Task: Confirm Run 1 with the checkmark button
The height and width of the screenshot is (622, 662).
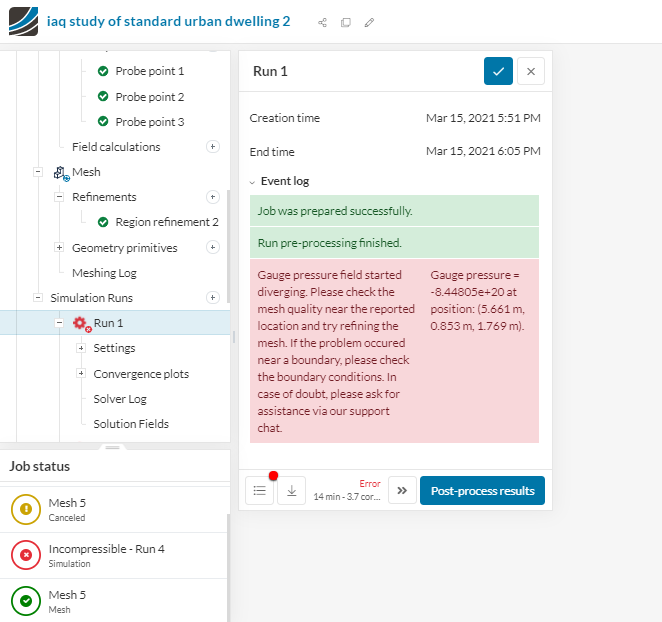Action: coord(498,71)
